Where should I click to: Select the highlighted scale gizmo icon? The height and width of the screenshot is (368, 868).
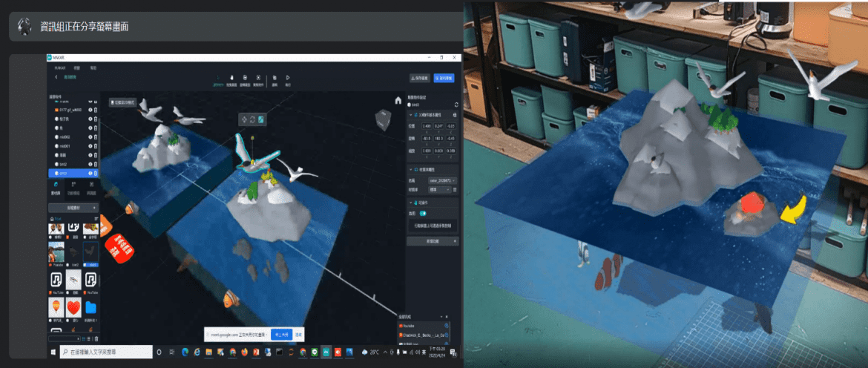tap(260, 119)
